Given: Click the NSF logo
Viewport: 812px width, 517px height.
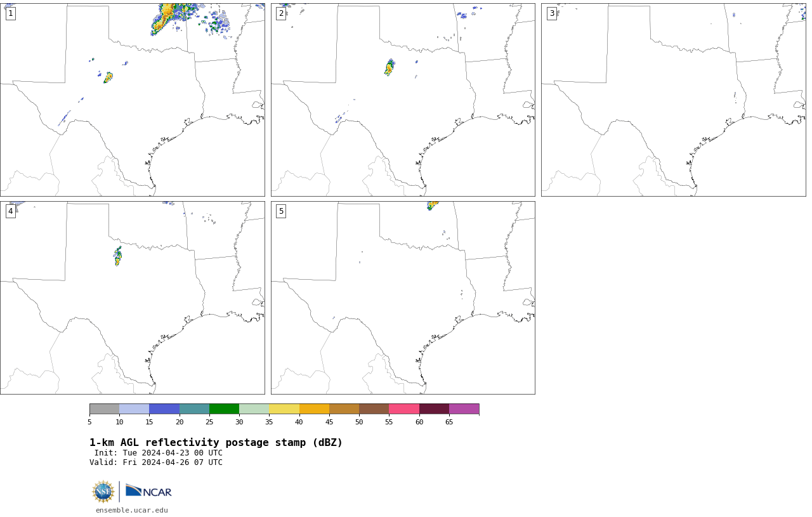Looking at the screenshot, I should 103,492.
